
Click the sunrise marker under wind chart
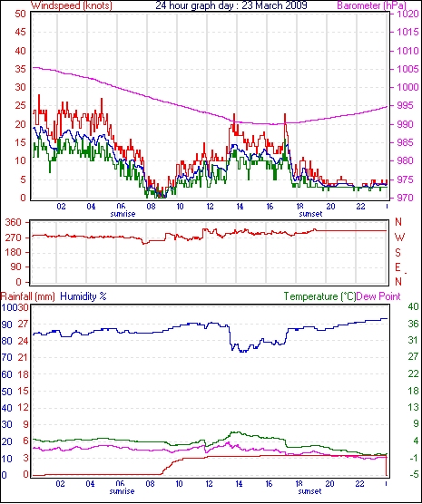(123, 214)
